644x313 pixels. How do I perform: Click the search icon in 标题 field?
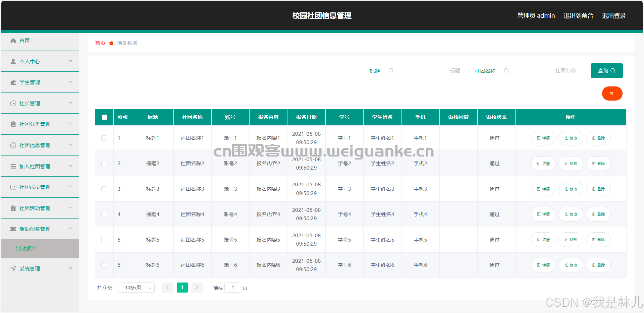click(x=391, y=70)
